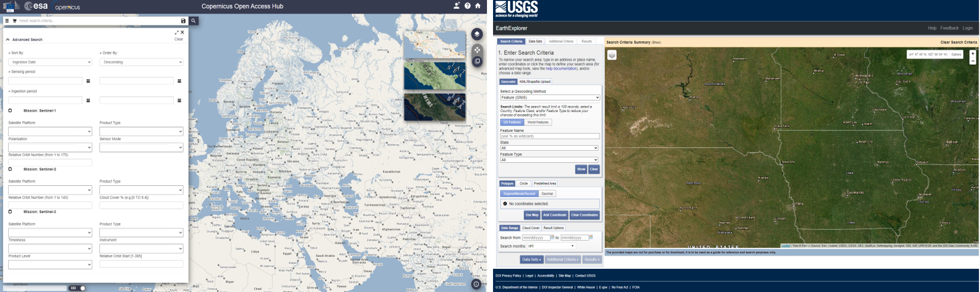Screen dimensions: 980x292
Task: Expand the Order By Descending dropdown
Action: 141,62
